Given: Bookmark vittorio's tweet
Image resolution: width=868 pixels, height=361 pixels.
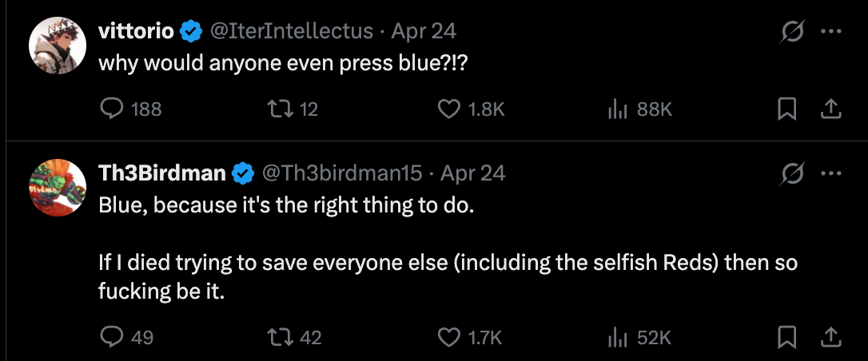Looking at the screenshot, I should pos(787,109).
